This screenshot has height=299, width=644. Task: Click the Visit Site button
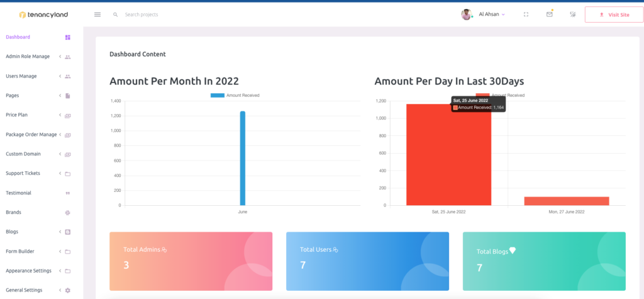[x=614, y=14]
